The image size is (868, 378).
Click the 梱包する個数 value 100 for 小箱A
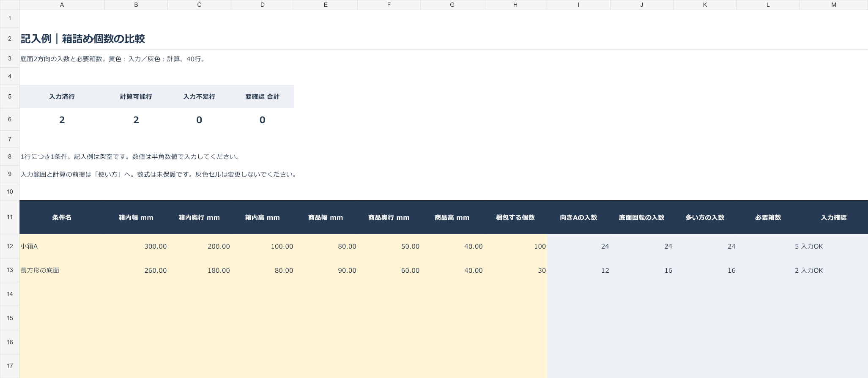point(515,247)
